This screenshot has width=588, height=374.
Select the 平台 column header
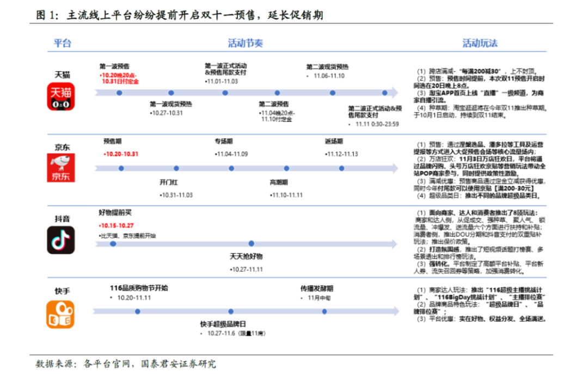tap(62, 43)
